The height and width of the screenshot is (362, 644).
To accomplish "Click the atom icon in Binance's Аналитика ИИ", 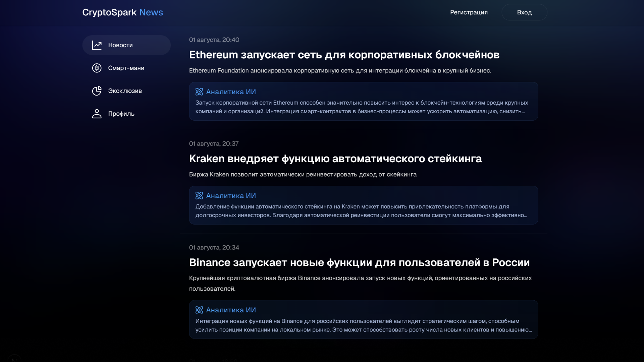I will coord(199,310).
